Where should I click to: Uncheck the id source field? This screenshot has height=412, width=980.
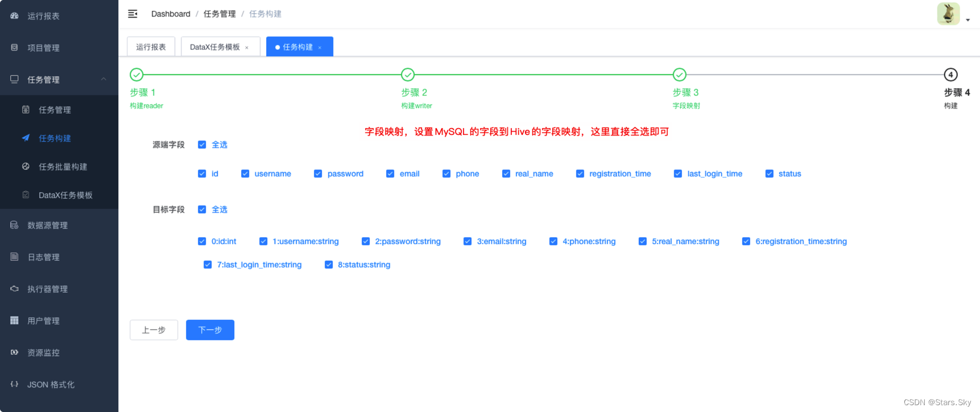202,174
